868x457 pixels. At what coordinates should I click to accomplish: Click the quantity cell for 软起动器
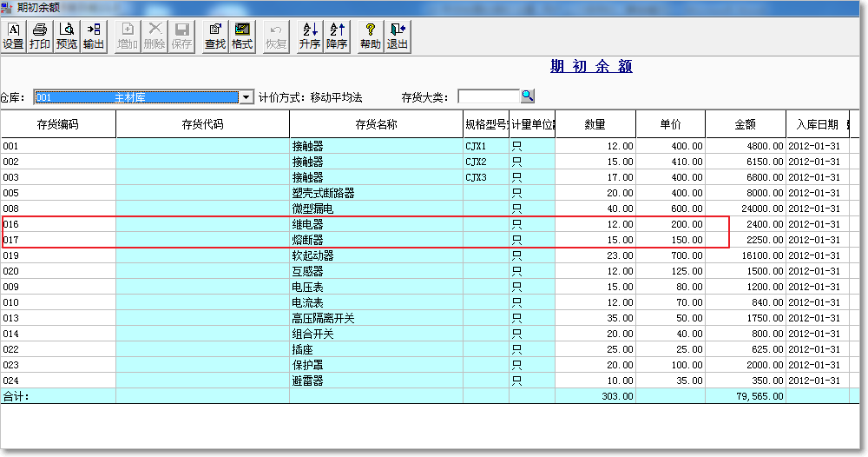(595, 255)
